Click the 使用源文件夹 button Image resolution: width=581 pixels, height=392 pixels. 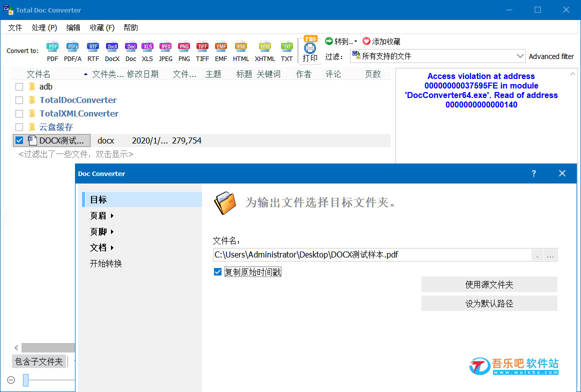coord(489,284)
